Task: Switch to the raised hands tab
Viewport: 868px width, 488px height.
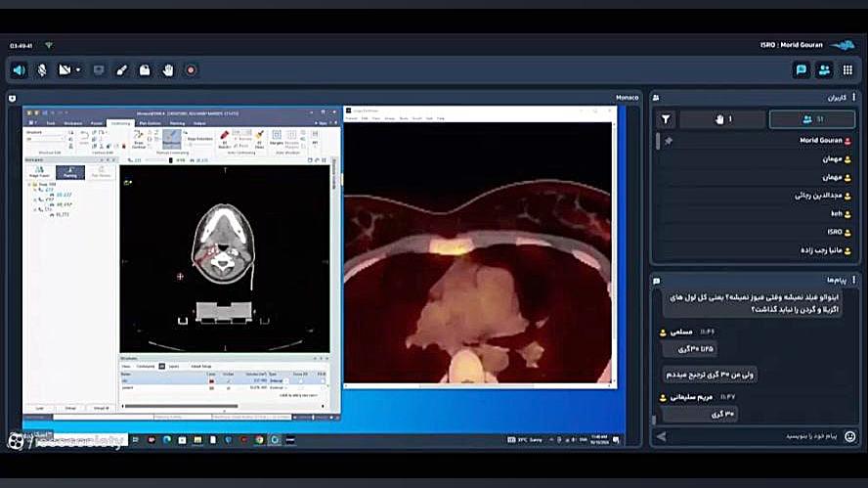Action: pyautogui.click(x=722, y=119)
